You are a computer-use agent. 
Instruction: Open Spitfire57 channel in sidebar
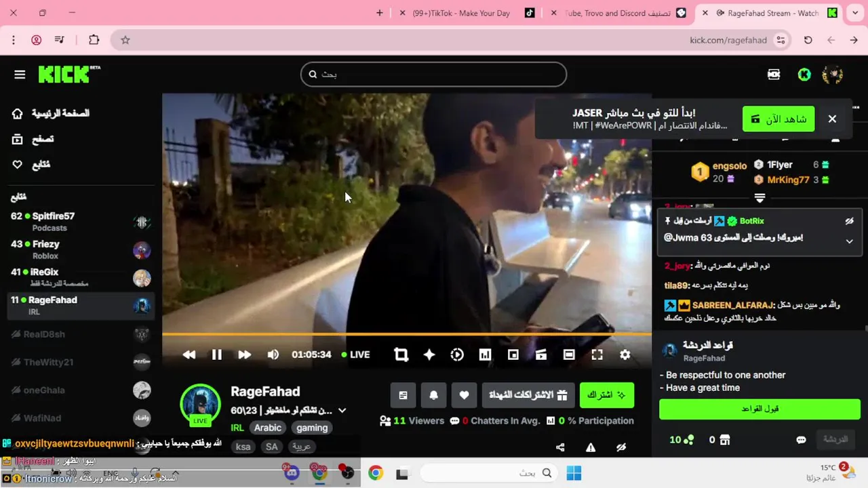pyautogui.click(x=81, y=222)
